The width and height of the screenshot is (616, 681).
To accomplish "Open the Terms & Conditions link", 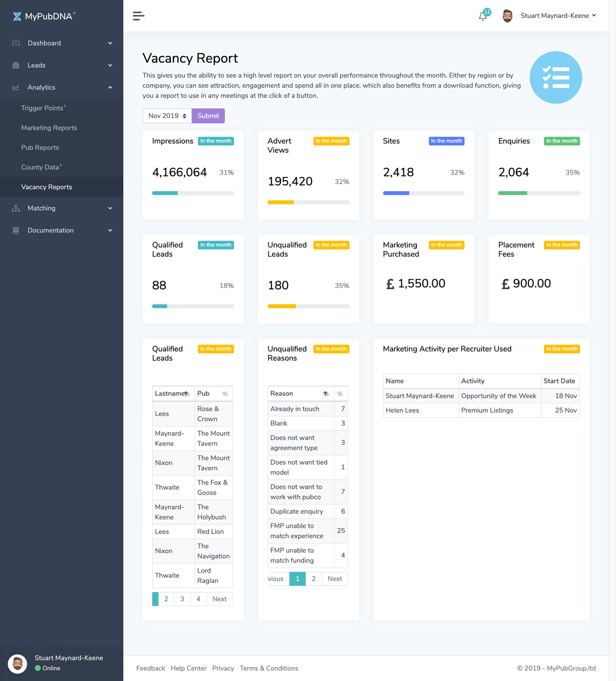I will coord(268,668).
